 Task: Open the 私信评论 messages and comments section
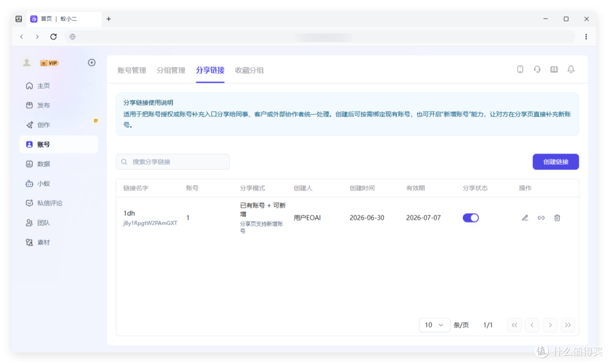pyautogui.click(x=59, y=203)
